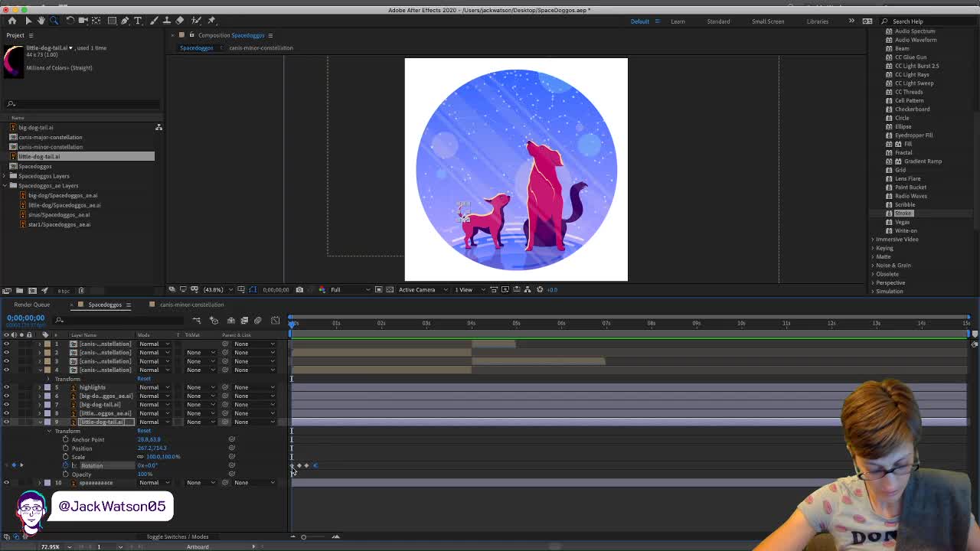
Task: Open the canis-minor-constellation timeline tab
Action: coord(191,305)
